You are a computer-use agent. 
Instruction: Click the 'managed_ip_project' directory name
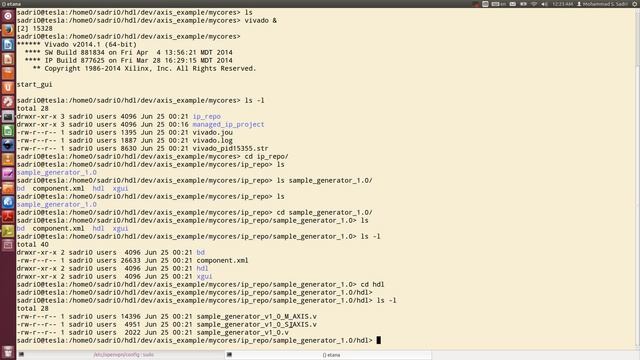tap(228, 124)
